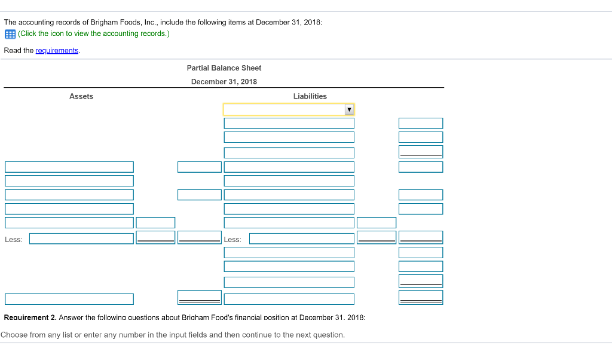The width and height of the screenshot is (612, 364).
Task: Click the amount box beside Less on Assets side
Action: [155, 237]
